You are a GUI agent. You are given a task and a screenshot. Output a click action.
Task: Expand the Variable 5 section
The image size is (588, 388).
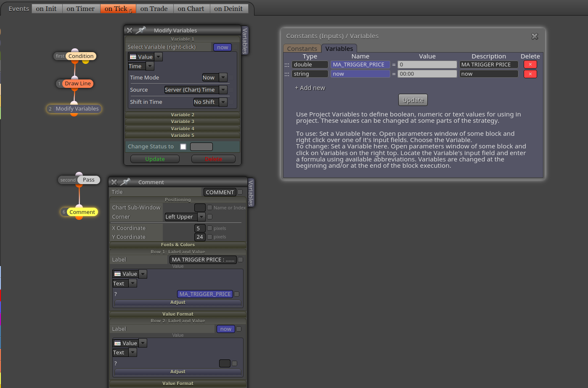point(183,135)
